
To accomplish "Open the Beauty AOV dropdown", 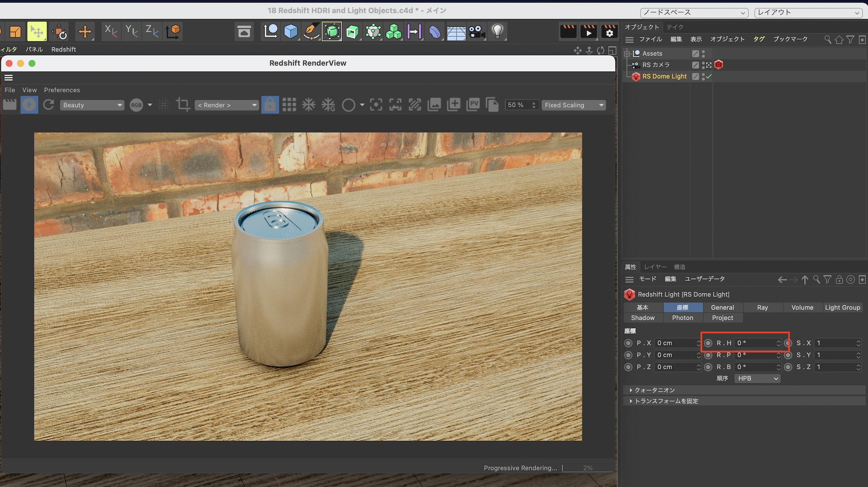I will 92,105.
